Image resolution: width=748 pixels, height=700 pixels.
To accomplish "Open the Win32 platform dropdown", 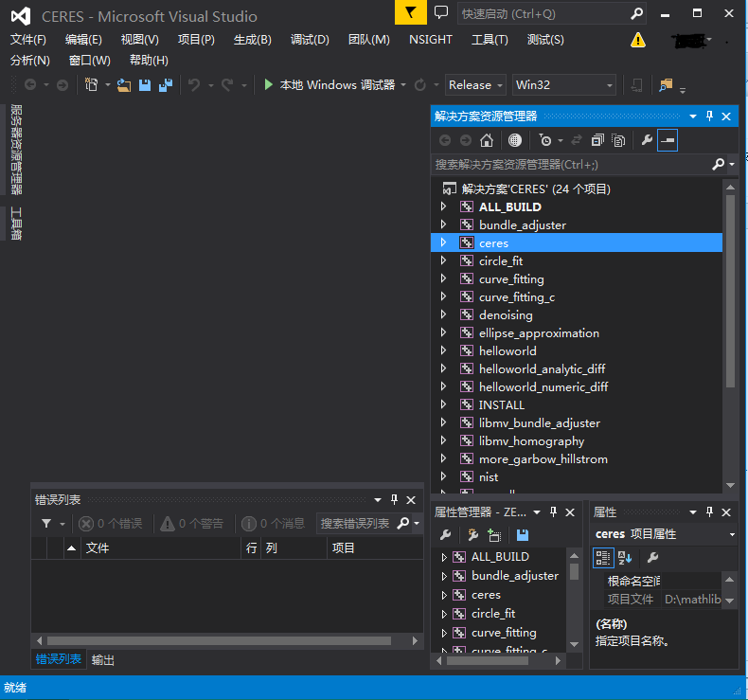I will point(564,85).
